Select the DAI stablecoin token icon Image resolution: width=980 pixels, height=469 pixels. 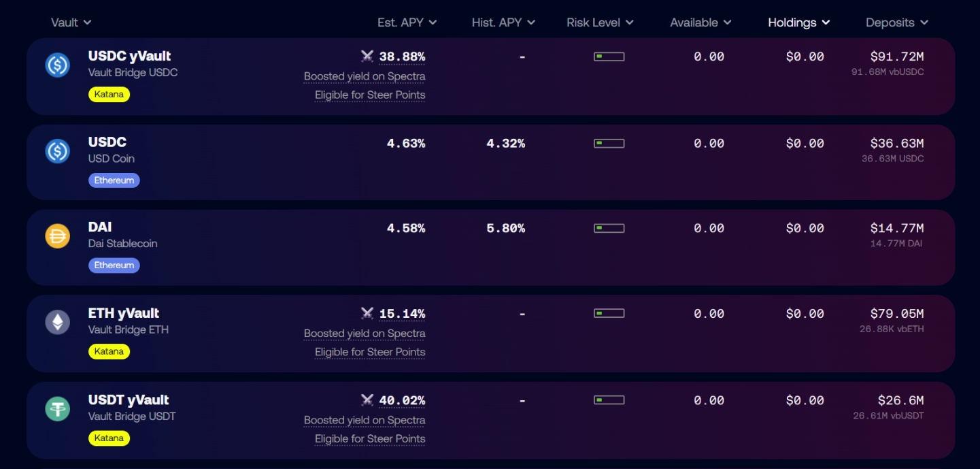click(x=57, y=236)
